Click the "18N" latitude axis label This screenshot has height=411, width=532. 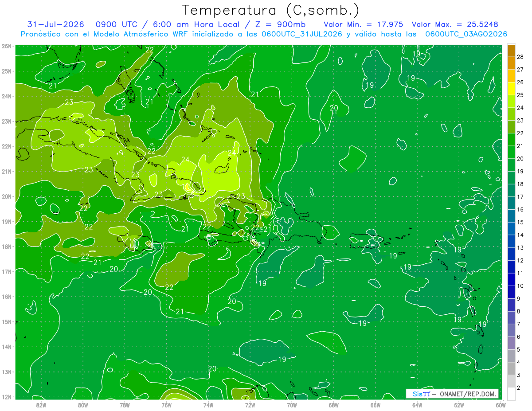(x=6, y=247)
